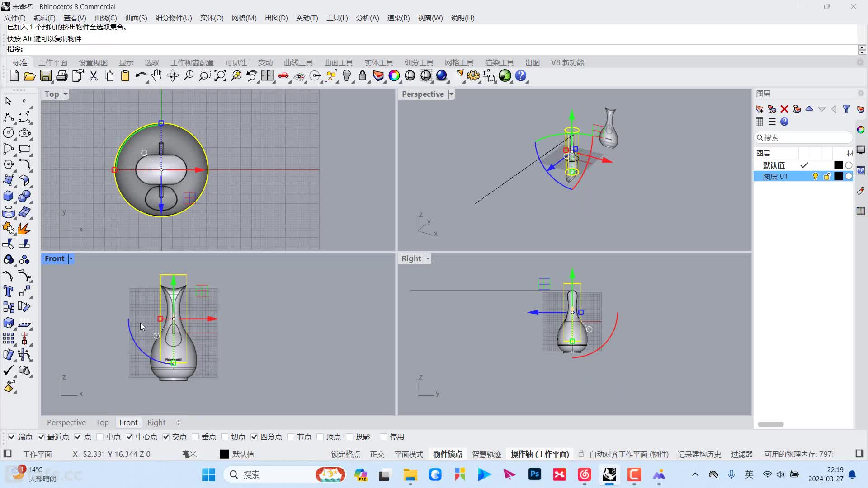
Task: Open the Front viewport dropdown arrow
Action: pos(71,258)
